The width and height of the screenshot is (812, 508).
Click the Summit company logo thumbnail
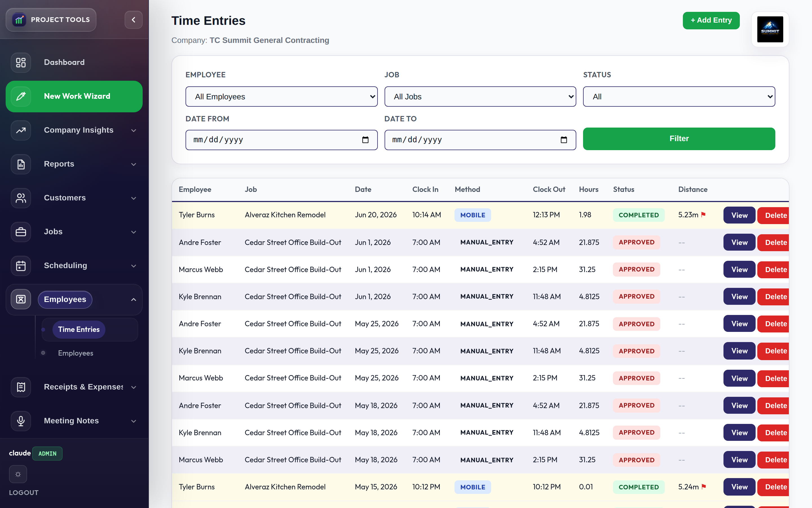(770, 29)
